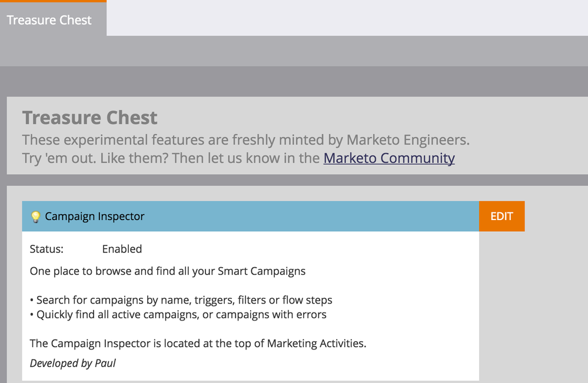This screenshot has height=383, width=588.
Task: Click the 'Search for campaigns by name' bullet
Action: click(x=181, y=300)
